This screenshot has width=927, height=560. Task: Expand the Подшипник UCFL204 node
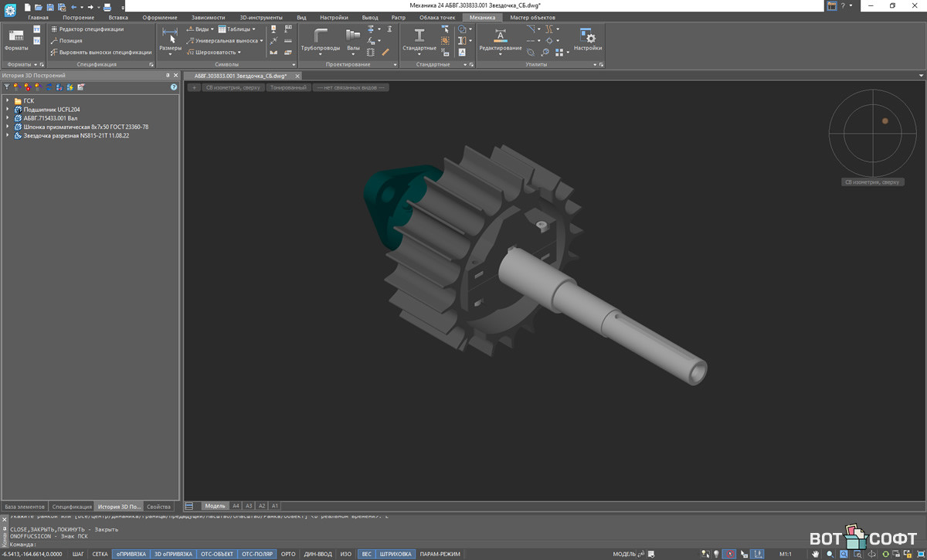tap(7, 110)
